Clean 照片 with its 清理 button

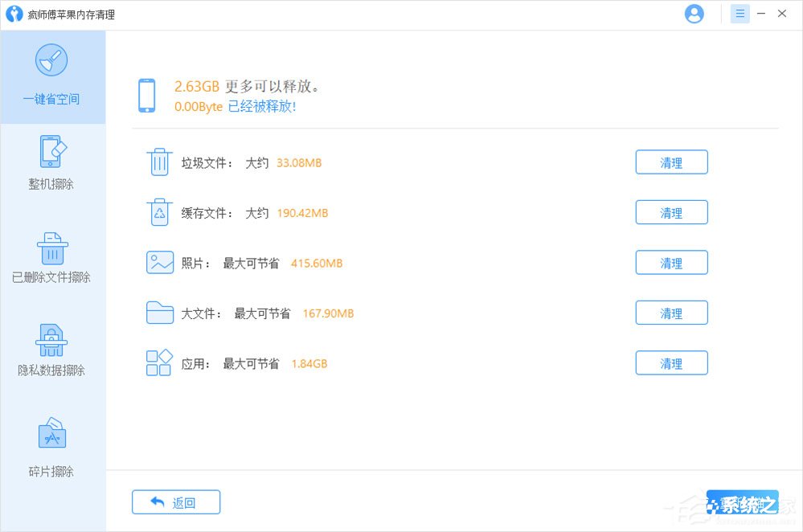coord(671,262)
